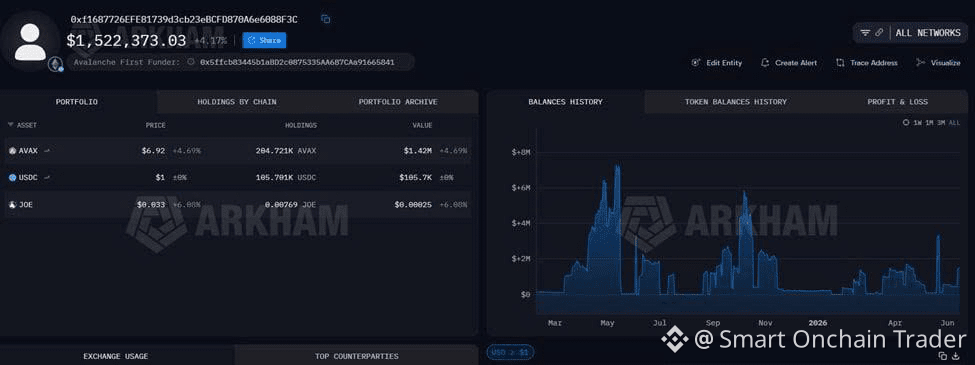Click Visualize
The height and width of the screenshot is (365, 975).
[x=938, y=63]
